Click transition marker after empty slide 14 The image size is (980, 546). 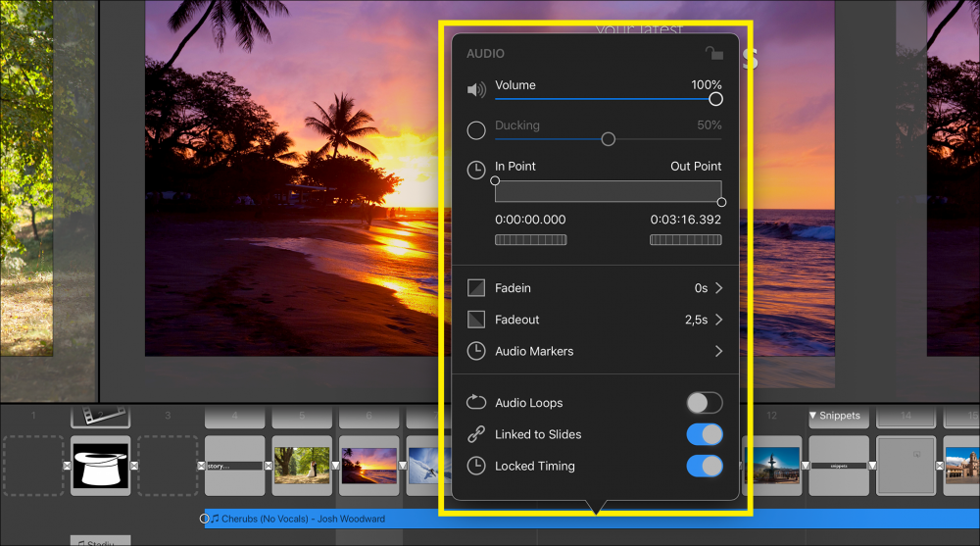940,466
